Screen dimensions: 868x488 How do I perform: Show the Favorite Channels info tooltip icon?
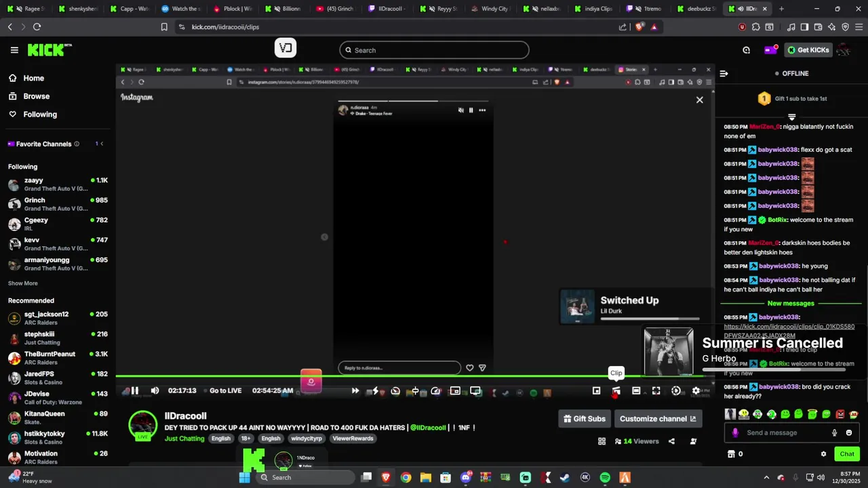(x=77, y=144)
